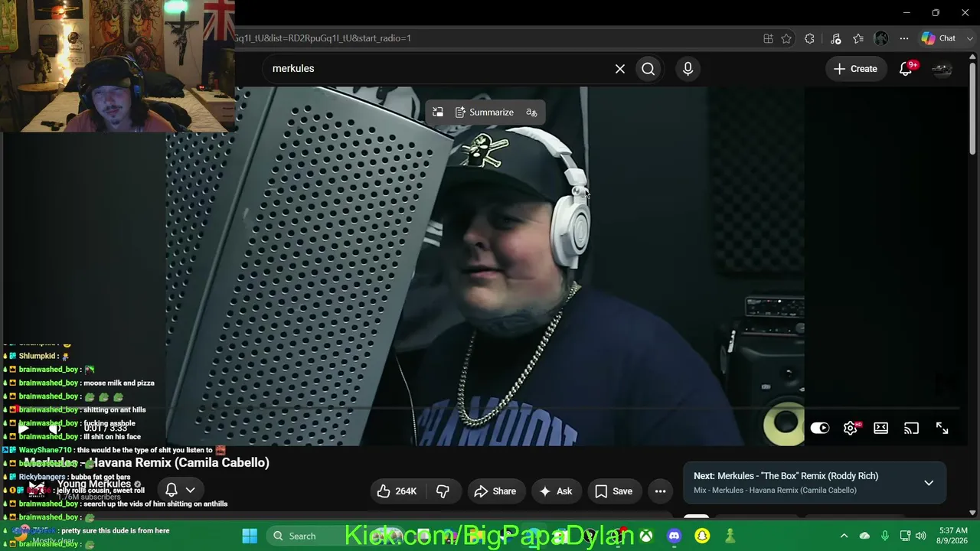Open browser Settings and more menu
Image resolution: width=980 pixels, height=551 pixels.
click(904, 38)
